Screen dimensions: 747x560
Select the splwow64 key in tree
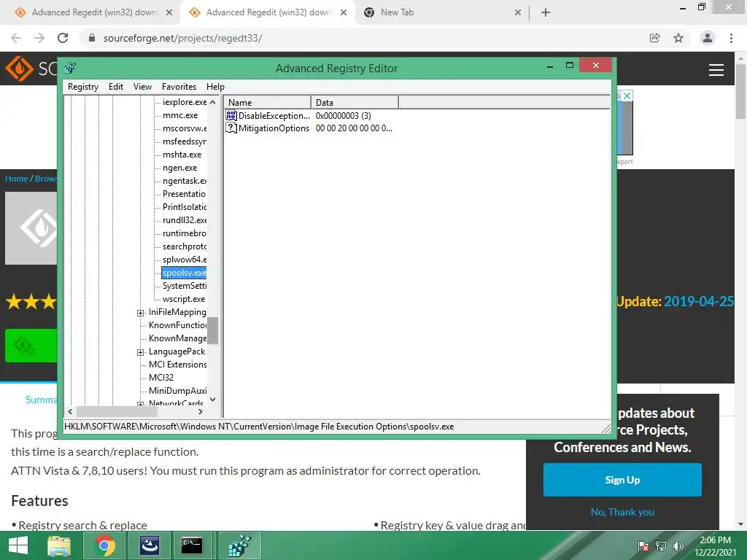185,260
